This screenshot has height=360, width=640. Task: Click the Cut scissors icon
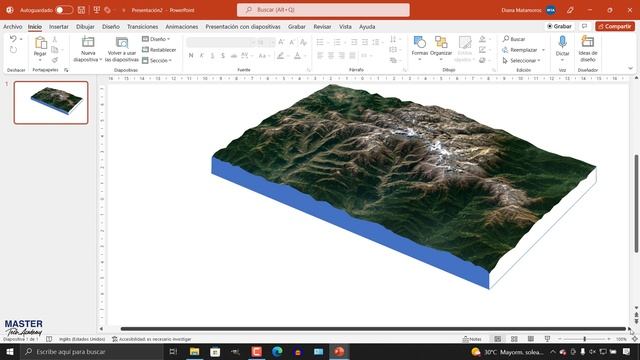pos(55,39)
